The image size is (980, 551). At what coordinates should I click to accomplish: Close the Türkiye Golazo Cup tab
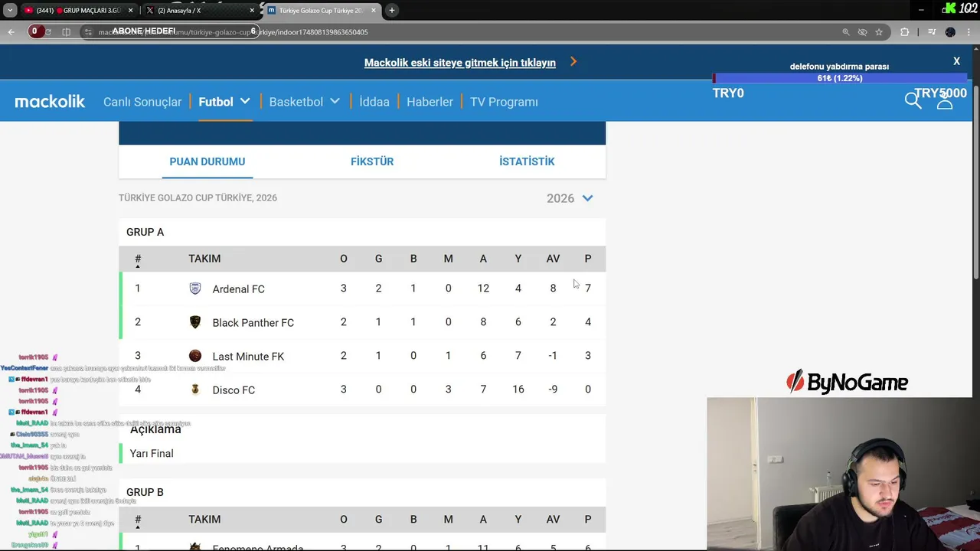pyautogui.click(x=375, y=11)
